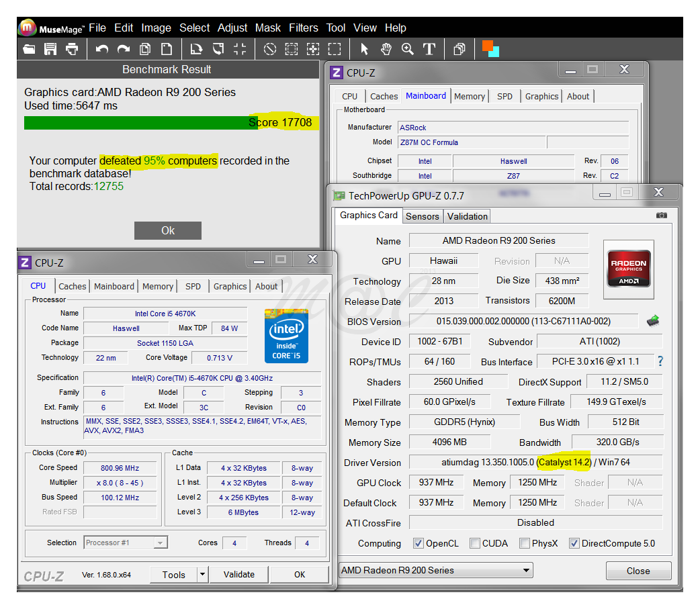
Task: Open Graphics tab in bottom CPU-Z window
Action: click(x=230, y=287)
